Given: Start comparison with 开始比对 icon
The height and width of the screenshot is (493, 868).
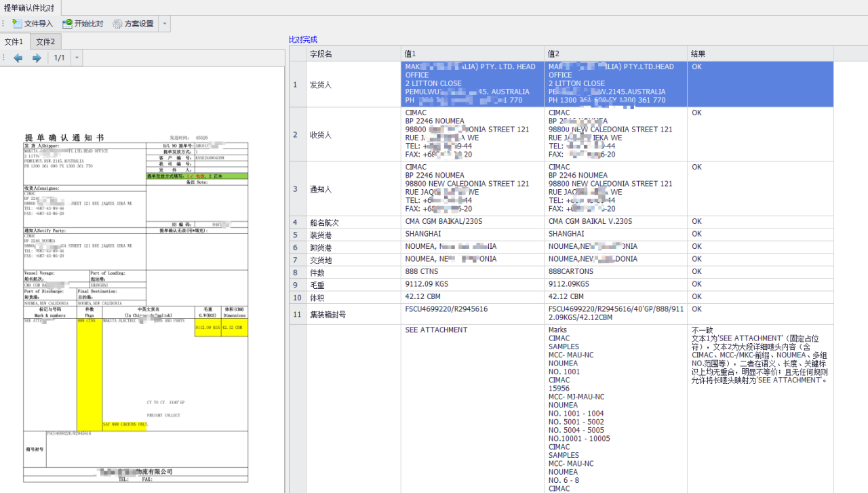Looking at the screenshot, I should [x=68, y=24].
